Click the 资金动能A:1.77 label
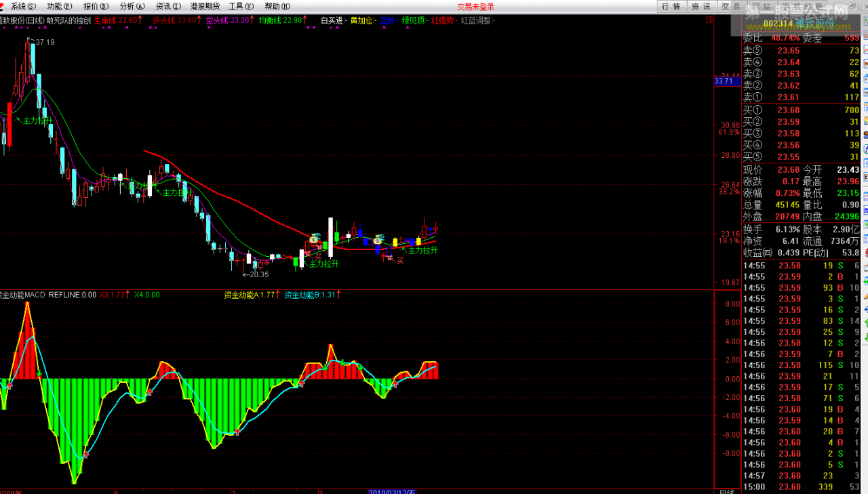This screenshot has height=494, width=868. (251, 295)
